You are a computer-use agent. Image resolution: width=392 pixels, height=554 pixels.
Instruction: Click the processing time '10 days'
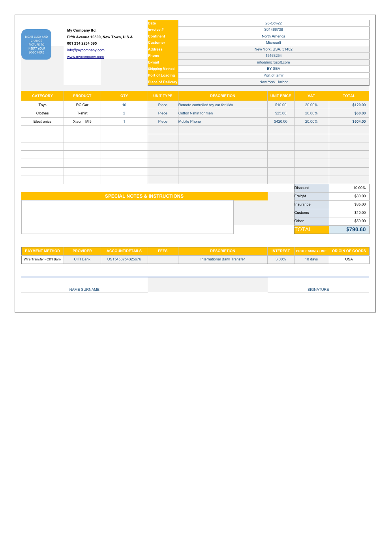pos(311,259)
